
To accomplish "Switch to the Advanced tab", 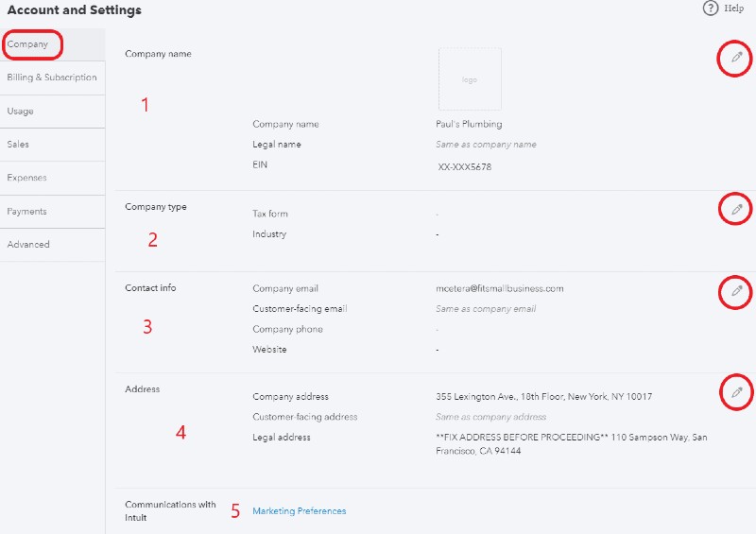I will click(53, 245).
